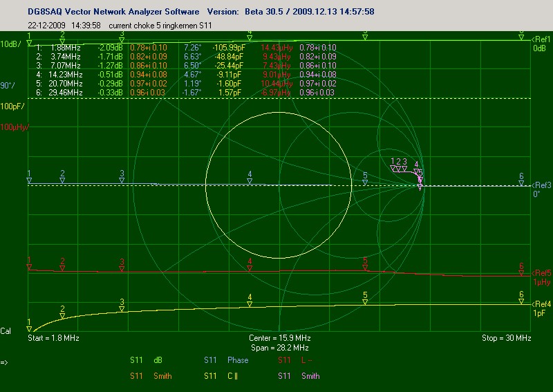The image size is (553, 392).
Task: Open the S11 Phase trace legend entry
Action: (226, 360)
